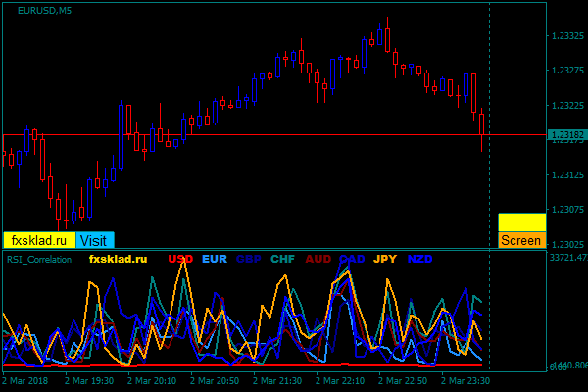Click the blue Visit button
Viewport: 588px width, 392px height.
[95, 240]
